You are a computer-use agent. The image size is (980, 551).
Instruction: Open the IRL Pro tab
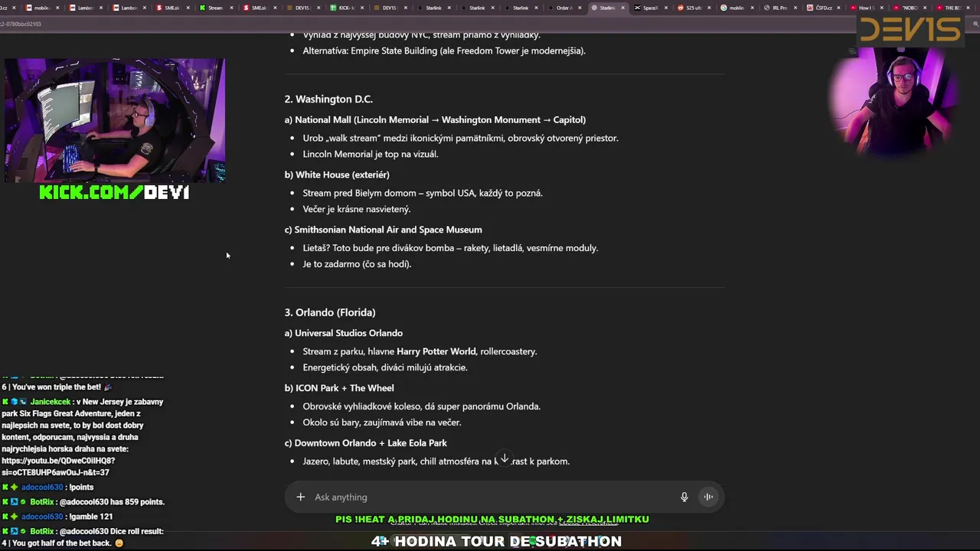point(779,8)
